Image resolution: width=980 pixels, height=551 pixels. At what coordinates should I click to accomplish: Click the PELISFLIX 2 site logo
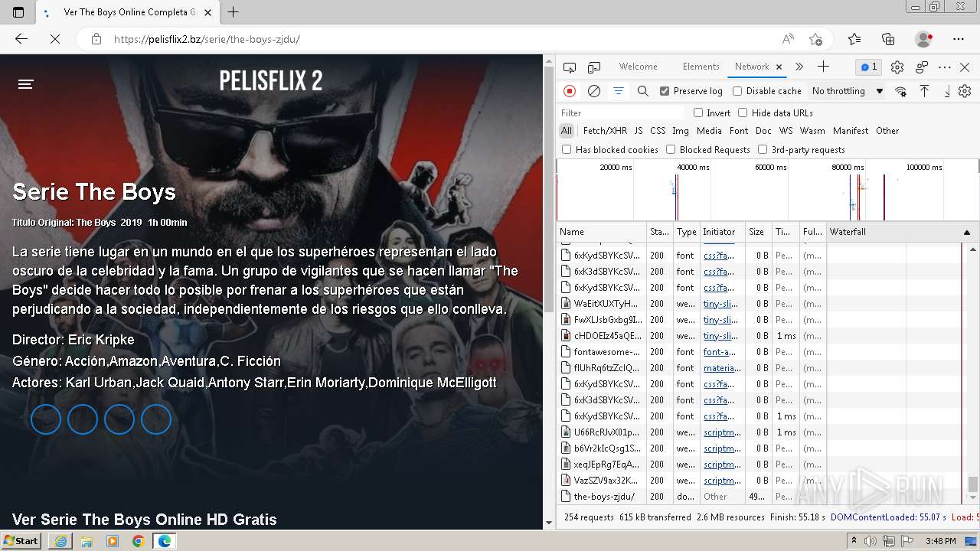tap(271, 80)
